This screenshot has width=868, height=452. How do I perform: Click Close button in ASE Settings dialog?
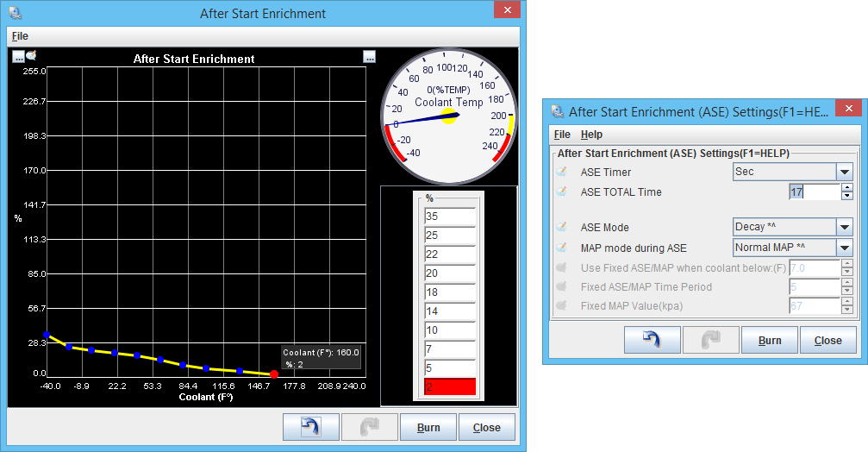[828, 340]
